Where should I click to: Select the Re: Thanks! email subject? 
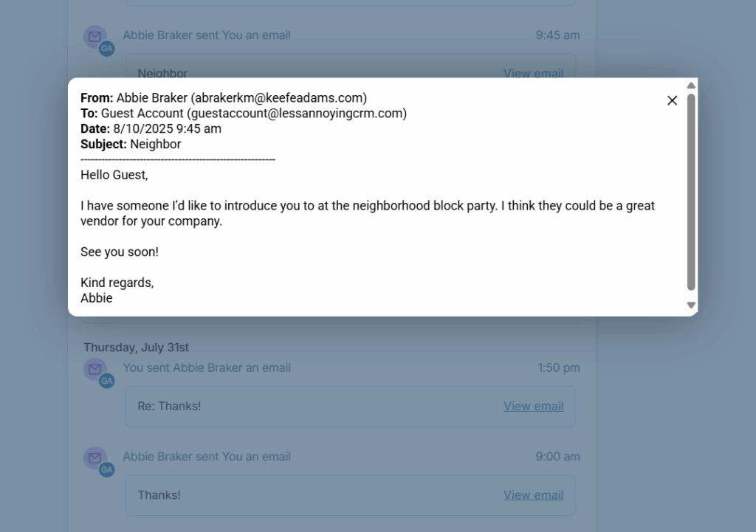(169, 406)
